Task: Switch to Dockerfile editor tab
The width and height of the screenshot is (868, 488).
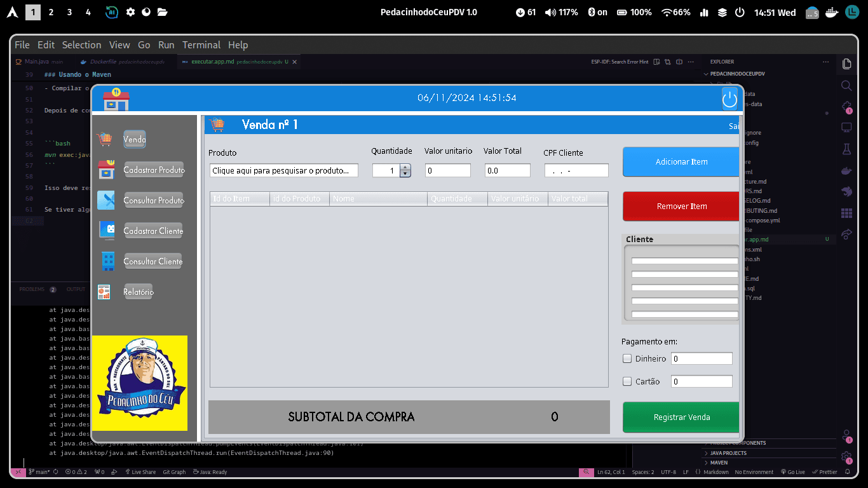Action: coord(122,62)
